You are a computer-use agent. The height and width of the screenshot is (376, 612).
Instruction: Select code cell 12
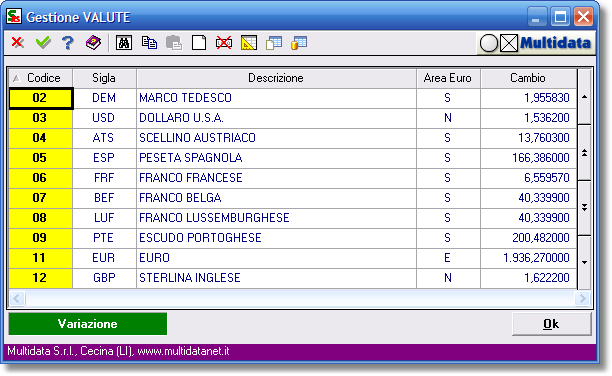(41, 278)
